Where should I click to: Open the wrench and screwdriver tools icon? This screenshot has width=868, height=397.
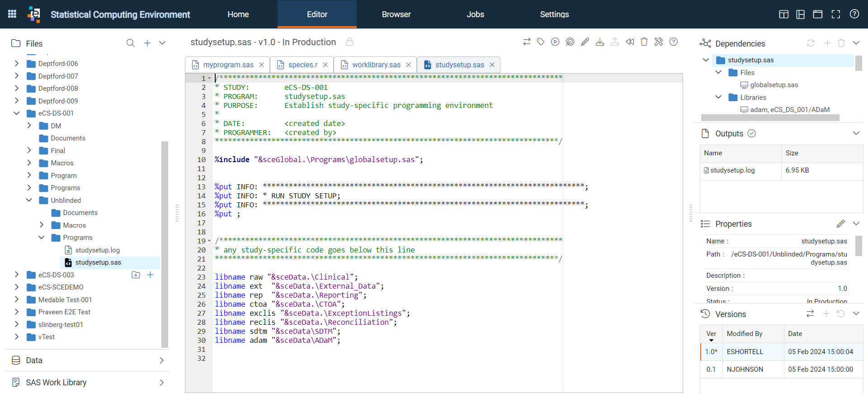tap(659, 42)
